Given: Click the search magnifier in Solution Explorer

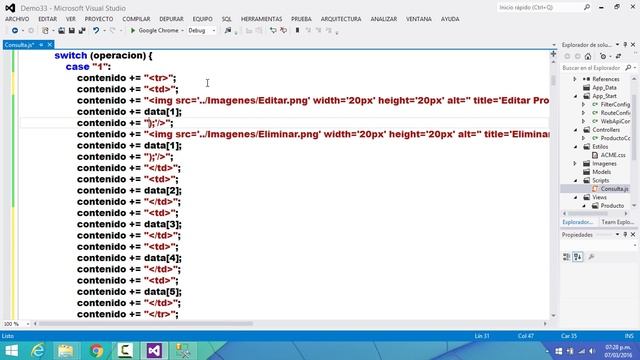Looking at the screenshot, I should (628, 68).
